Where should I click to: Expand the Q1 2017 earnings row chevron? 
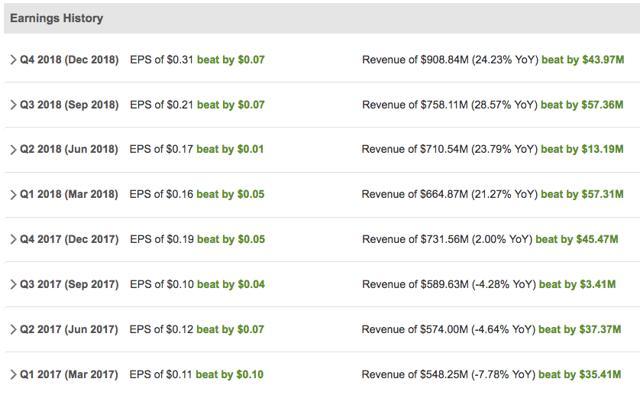pos(13,375)
